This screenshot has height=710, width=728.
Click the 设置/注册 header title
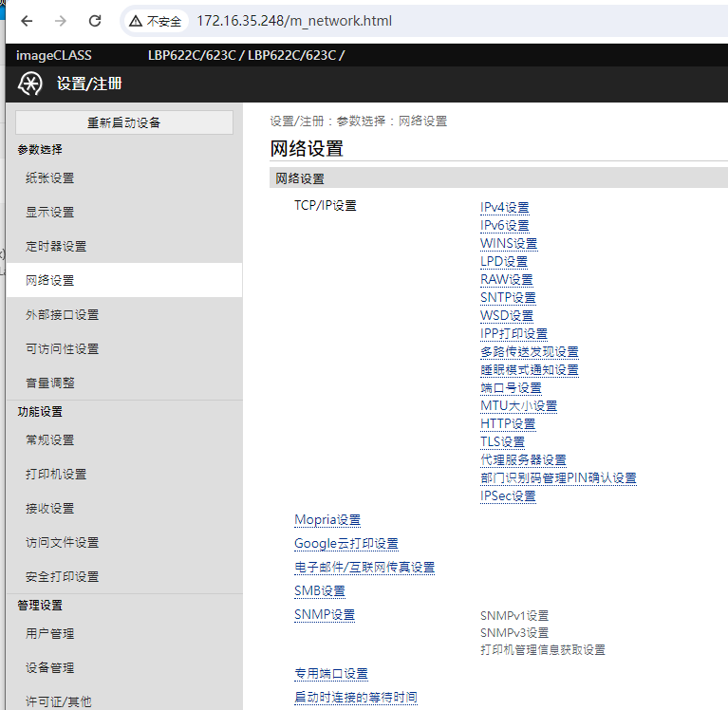tap(89, 84)
